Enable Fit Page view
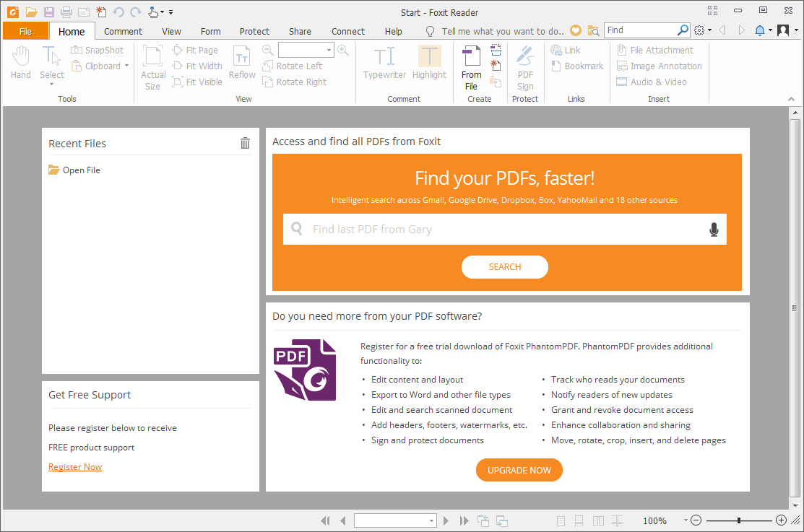The width and height of the screenshot is (804, 532). click(196, 50)
